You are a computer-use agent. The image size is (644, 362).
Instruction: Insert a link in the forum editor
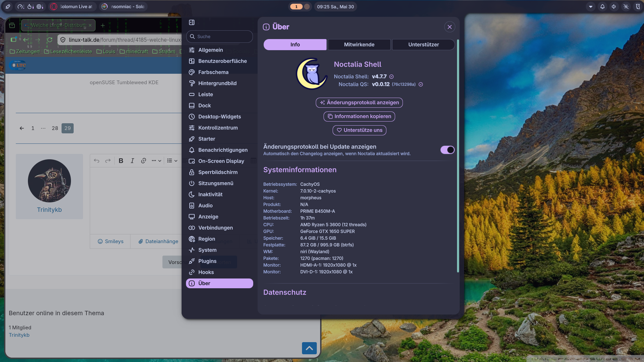coord(144,161)
